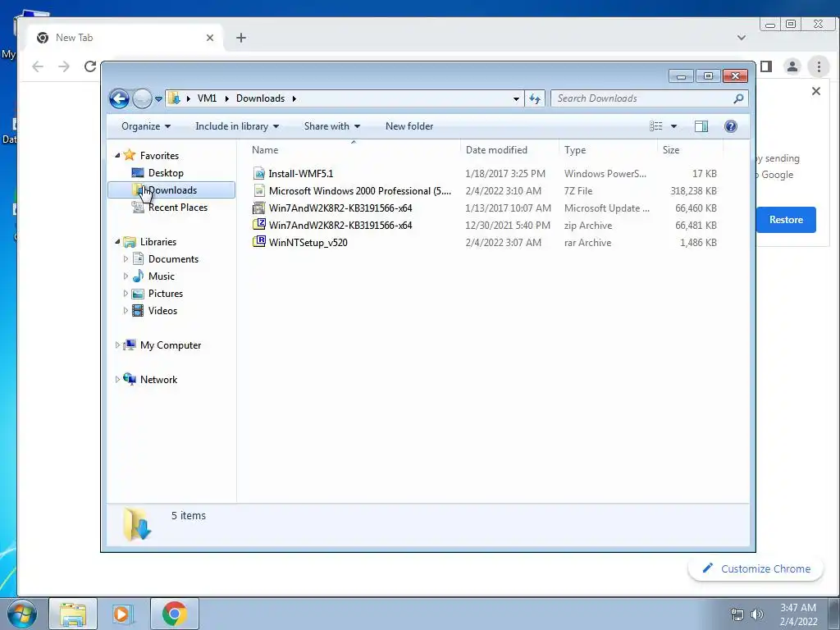The image size is (840, 630).
Task: Click the My Computer icon
Action: 129,345
